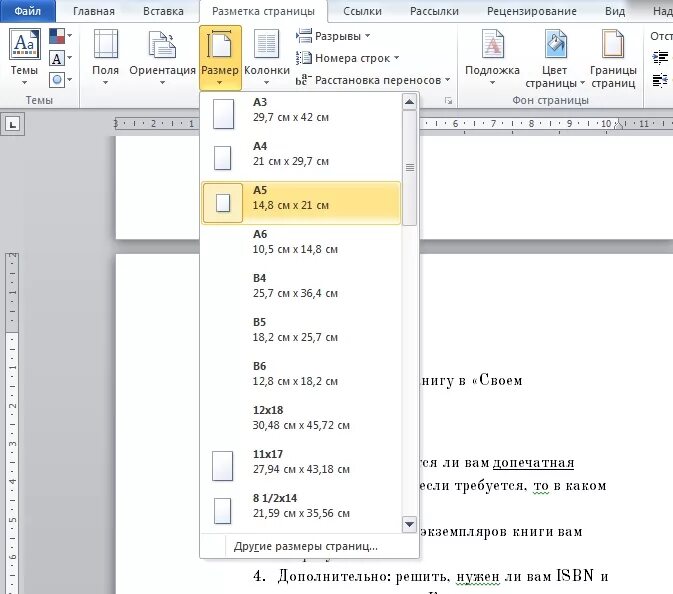Open Расстановка переносов hyphenation menu
The width and height of the screenshot is (673, 594).
tap(373, 80)
